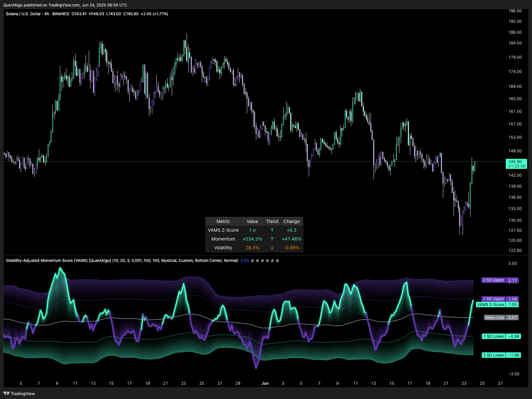
Task: Click the +2.45 (+1.71%) change value
Action: pos(154,14)
